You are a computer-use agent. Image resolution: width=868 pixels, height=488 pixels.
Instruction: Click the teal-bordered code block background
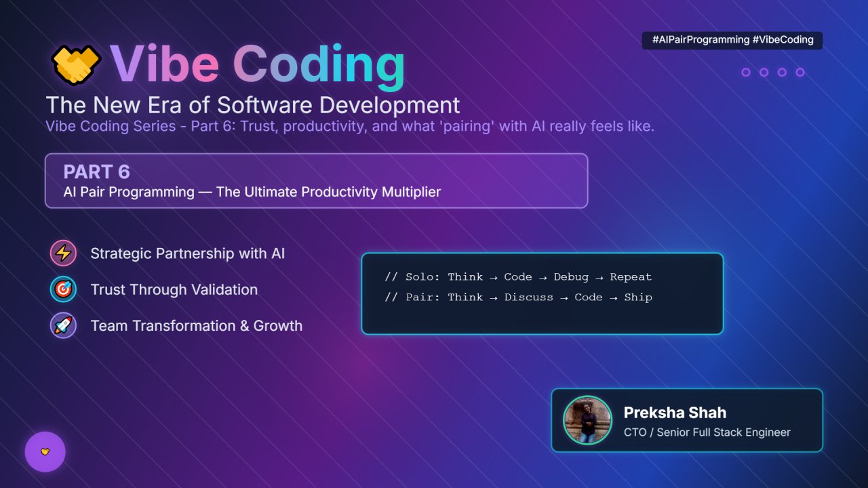(x=542, y=319)
